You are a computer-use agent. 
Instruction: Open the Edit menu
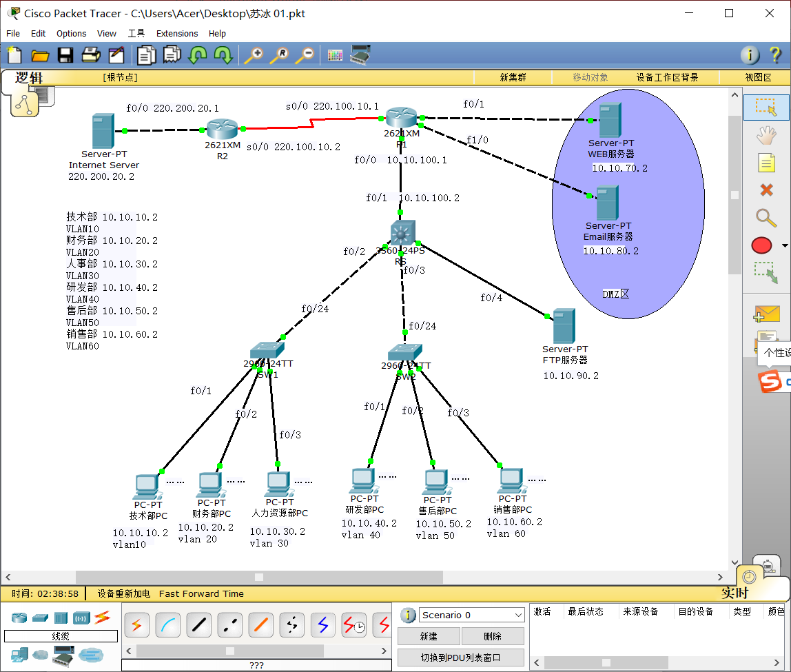point(39,33)
